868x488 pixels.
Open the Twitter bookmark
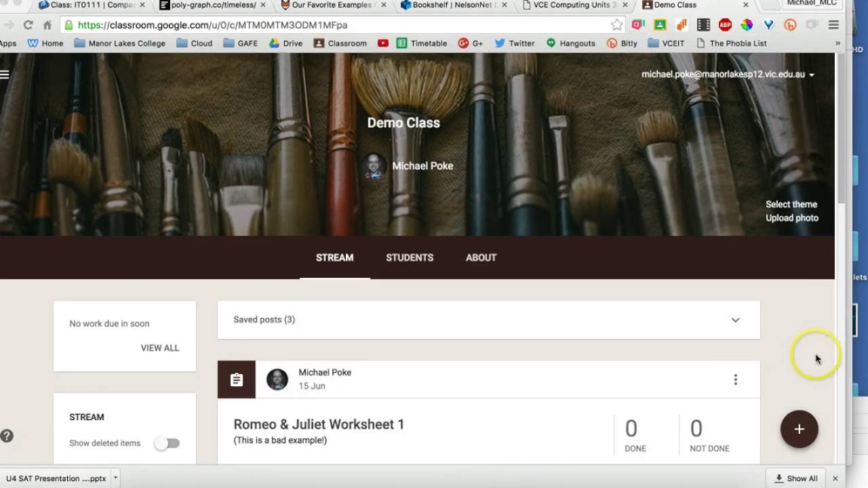click(515, 43)
